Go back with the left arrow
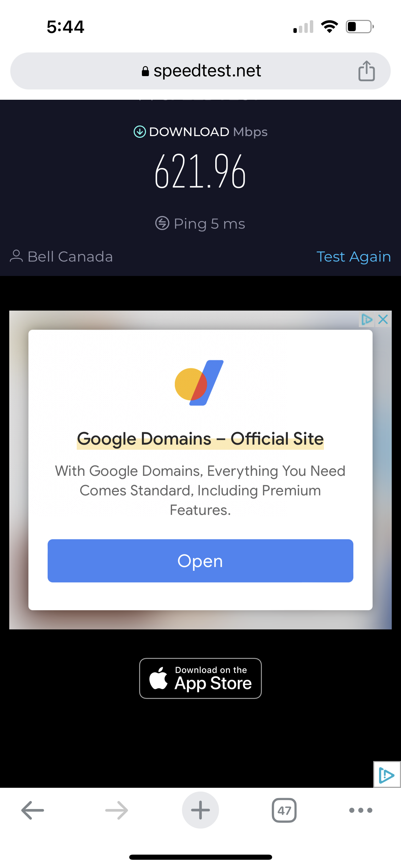The width and height of the screenshot is (401, 868). point(33,810)
